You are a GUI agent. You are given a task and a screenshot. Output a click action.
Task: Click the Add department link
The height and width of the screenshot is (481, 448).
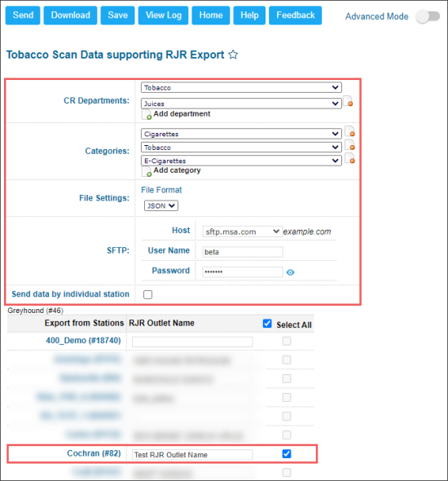point(182,114)
